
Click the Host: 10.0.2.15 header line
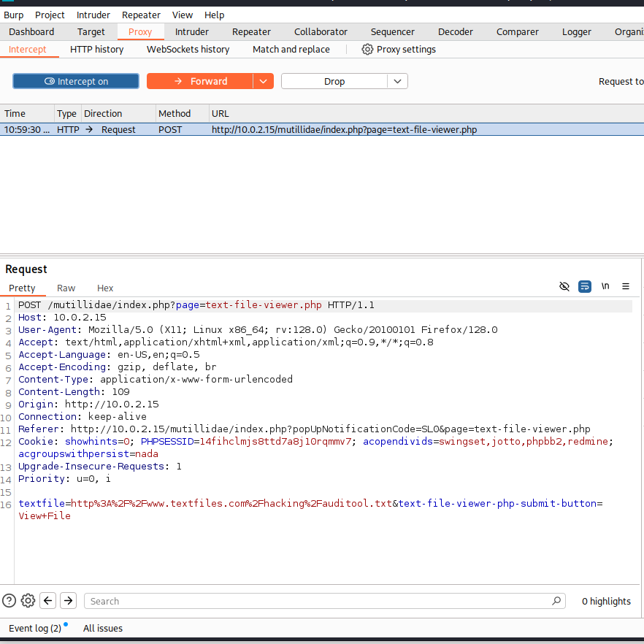click(62, 318)
